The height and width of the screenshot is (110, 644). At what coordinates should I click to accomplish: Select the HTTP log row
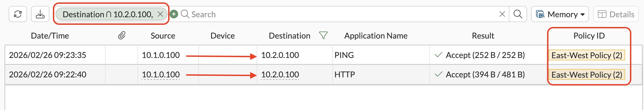(323, 74)
